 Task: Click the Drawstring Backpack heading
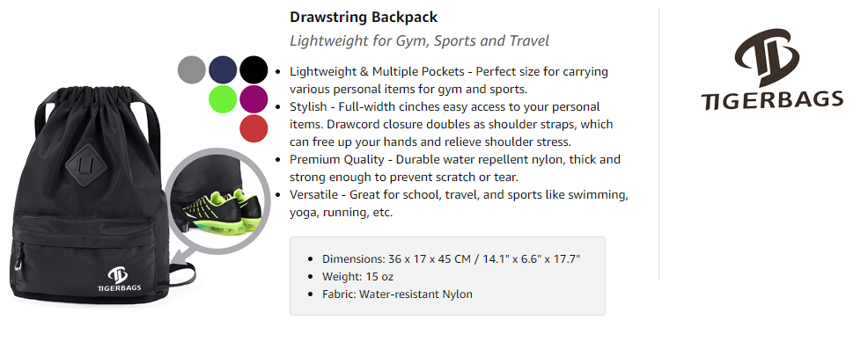click(364, 18)
